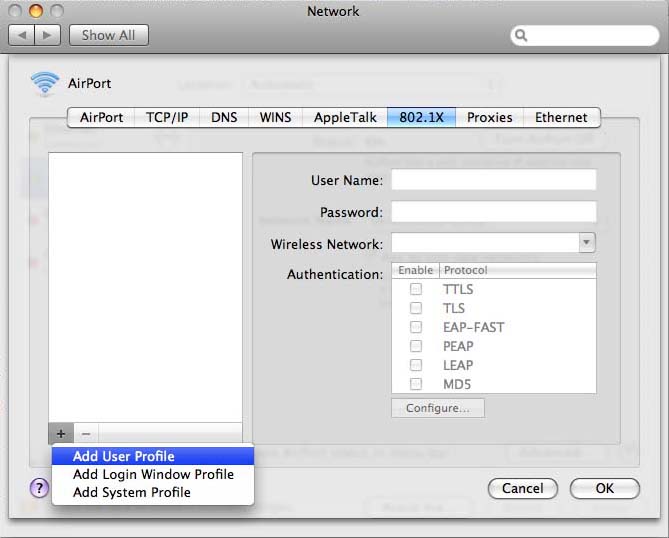Click the orange minimize window button
The image size is (669, 538).
click(x=36, y=11)
